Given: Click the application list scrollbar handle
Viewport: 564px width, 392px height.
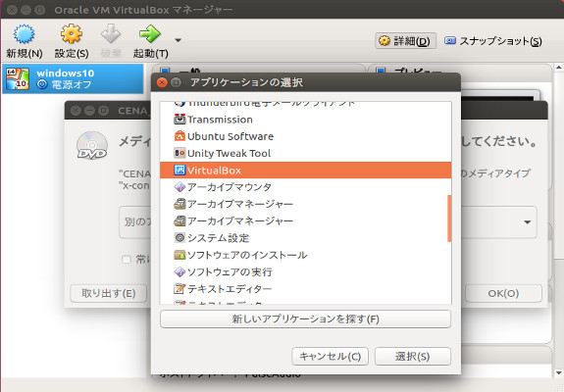Looking at the screenshot, I should 449,219.
